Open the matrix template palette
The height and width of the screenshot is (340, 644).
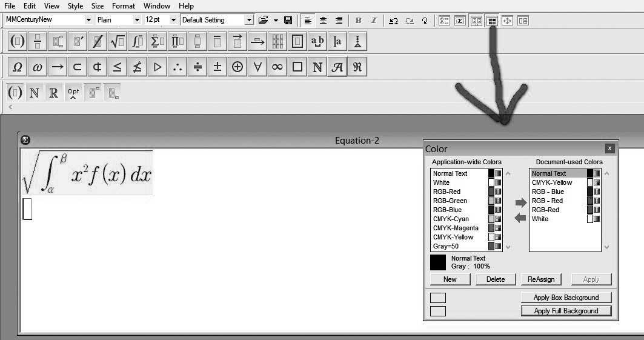[x=277, y=42]
